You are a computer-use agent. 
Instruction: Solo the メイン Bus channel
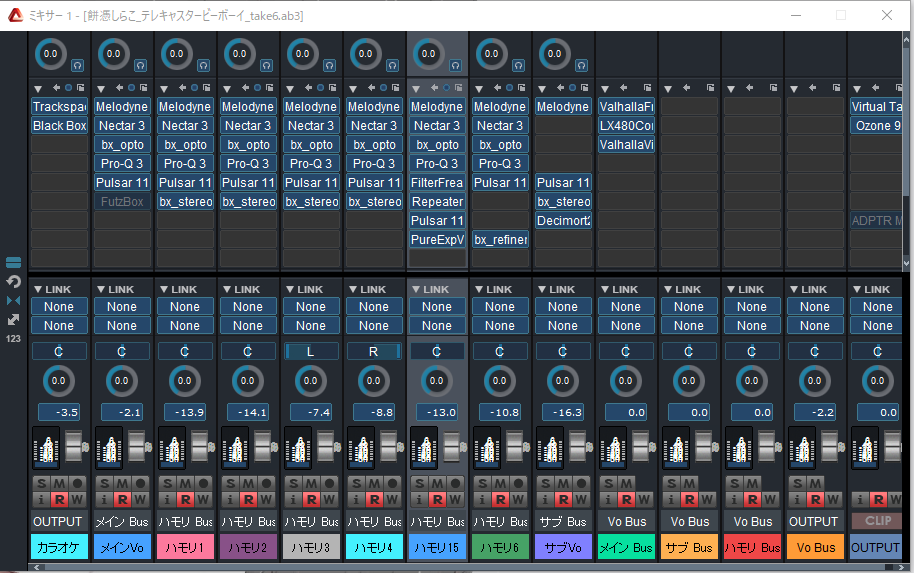tap(608, 483)
